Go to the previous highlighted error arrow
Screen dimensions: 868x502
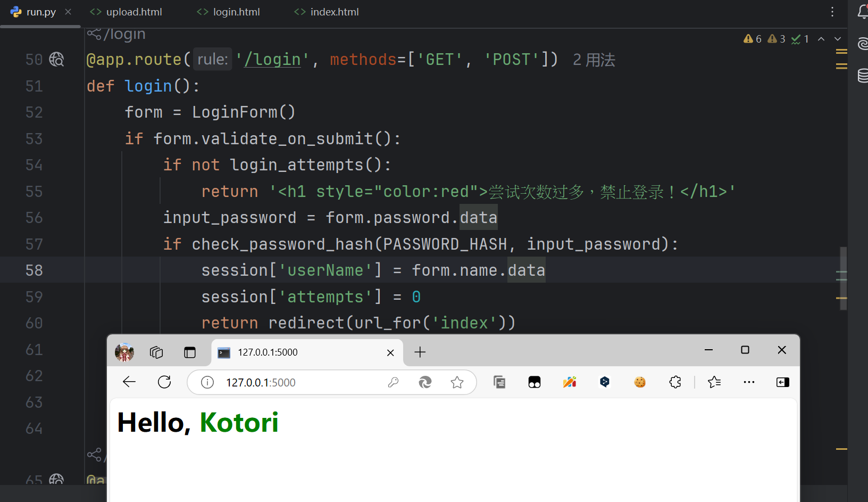(821, 39)
